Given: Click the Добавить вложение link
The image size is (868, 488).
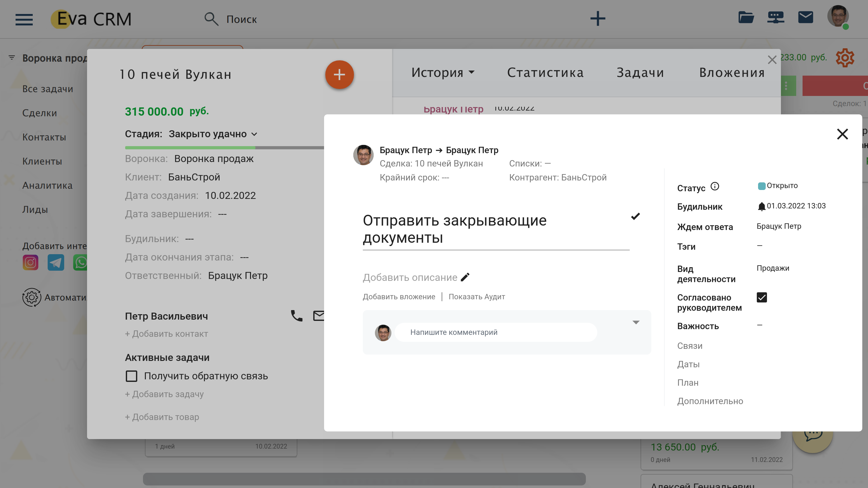Looking at the screenshot, I should pos(399,296).
